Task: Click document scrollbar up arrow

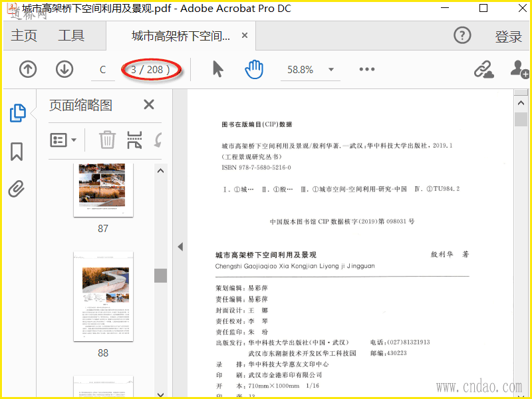Action: [x=521, y=103]
